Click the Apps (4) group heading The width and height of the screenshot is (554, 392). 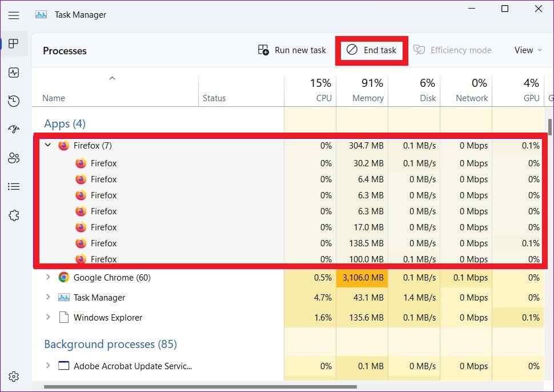tap(65, 124)
